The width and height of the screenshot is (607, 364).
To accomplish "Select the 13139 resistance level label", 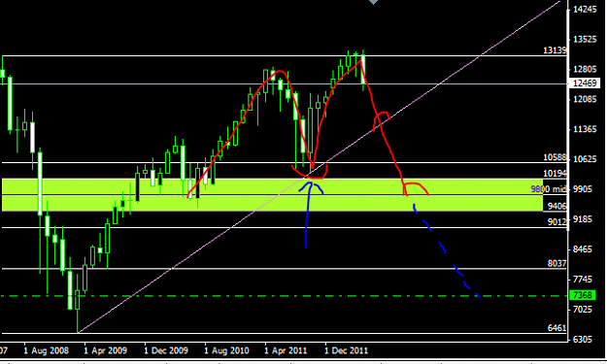I will [555, 50].
